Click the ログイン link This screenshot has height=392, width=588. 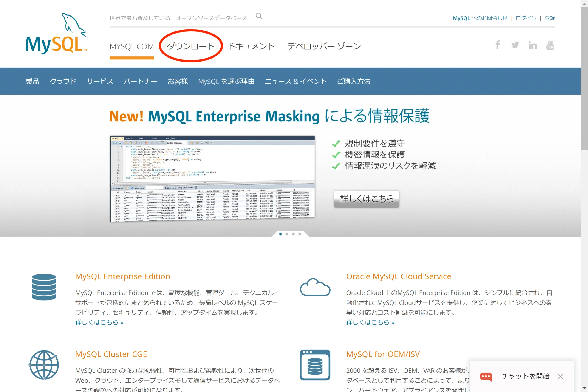[526, 18]
